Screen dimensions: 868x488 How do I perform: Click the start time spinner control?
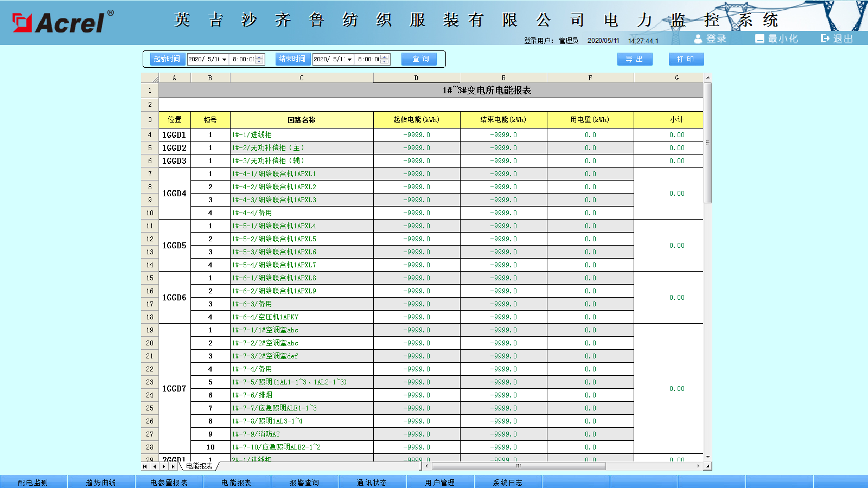[x=259, y=59]
